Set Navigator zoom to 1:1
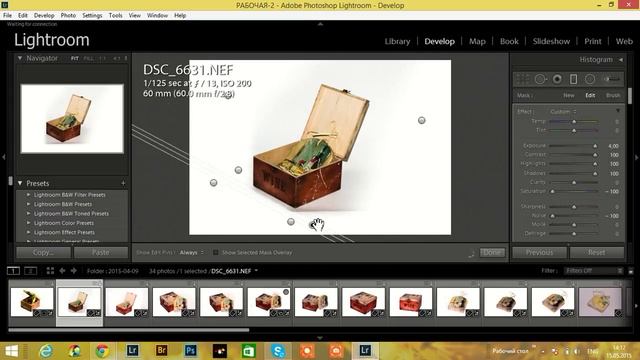Screen dimensions: 640x360 click(x=102, y=58)
